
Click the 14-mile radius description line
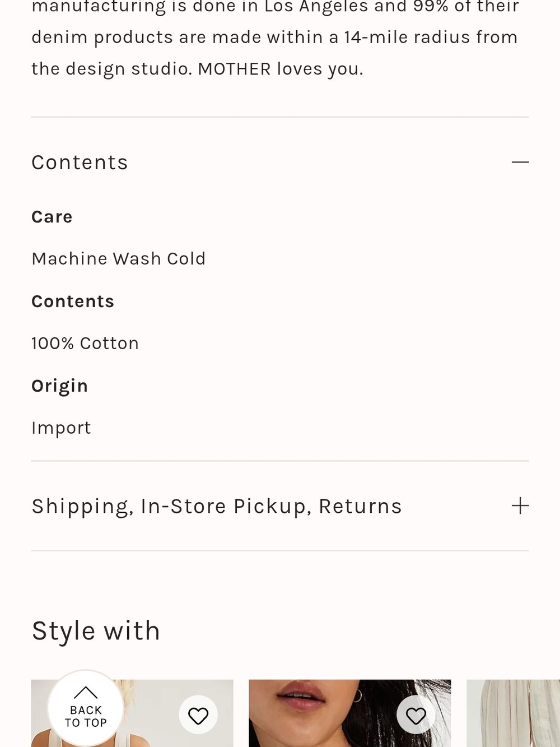pos(274,38)
